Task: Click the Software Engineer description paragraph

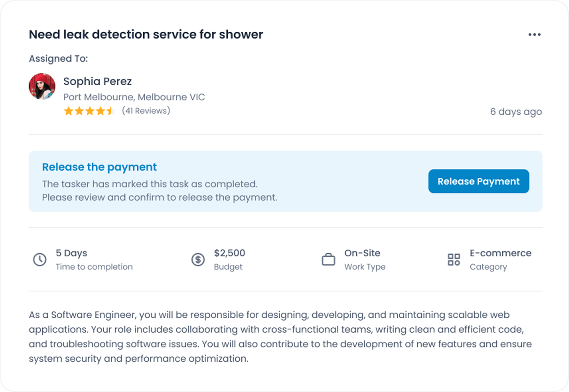Action: pos(280,337)
